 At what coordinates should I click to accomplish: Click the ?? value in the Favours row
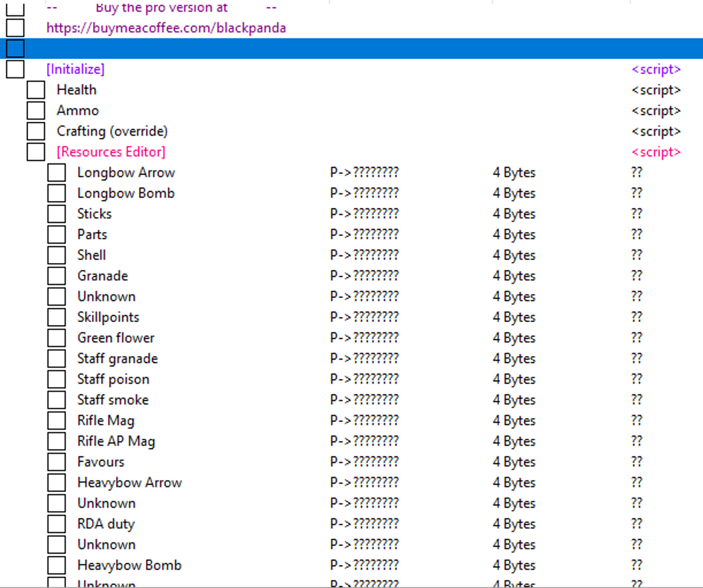(x=636, y=462)
